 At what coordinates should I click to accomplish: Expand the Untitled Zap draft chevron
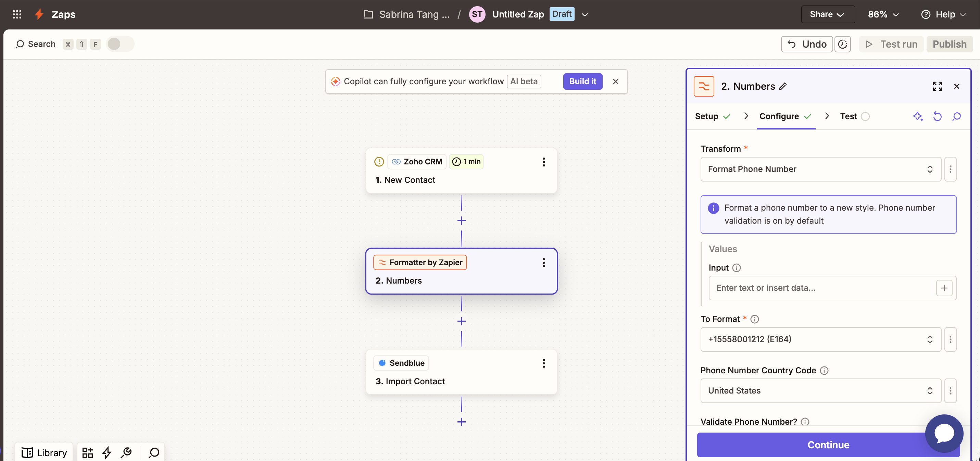pyautogui.click(x=585, y=15)
